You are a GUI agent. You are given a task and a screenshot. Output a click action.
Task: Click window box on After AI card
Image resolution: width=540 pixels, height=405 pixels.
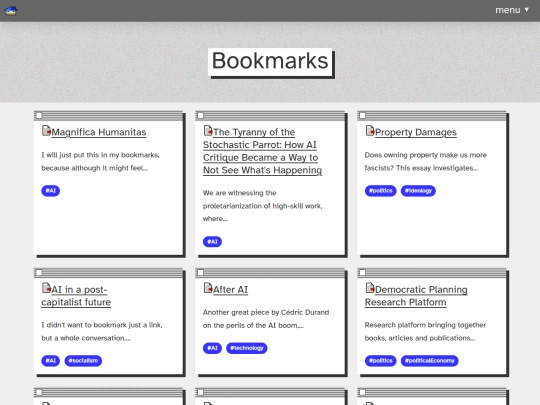[201, 273]
